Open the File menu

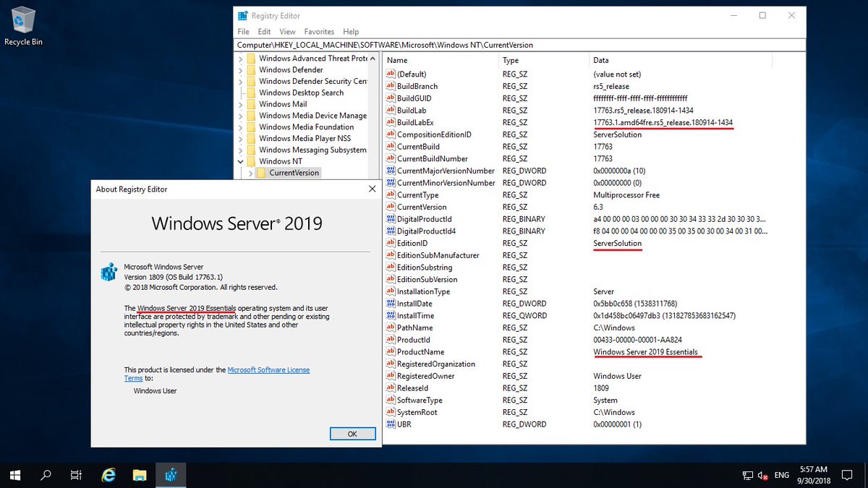tap(243, 32)
